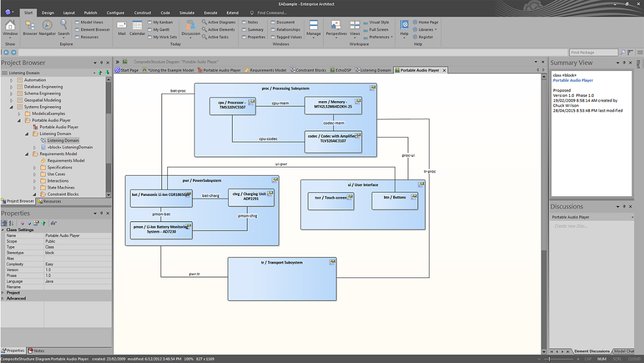The height and width of the screenshot is (363, 644).
Task: Click composite icon on tr Transport Subsystem
Action: [x=332, y=262]
